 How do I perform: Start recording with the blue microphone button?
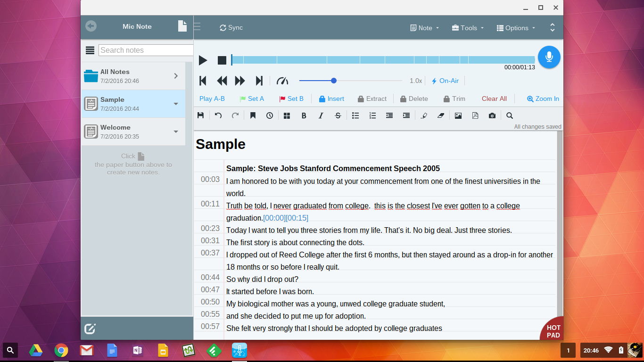(x=549, y=58)
